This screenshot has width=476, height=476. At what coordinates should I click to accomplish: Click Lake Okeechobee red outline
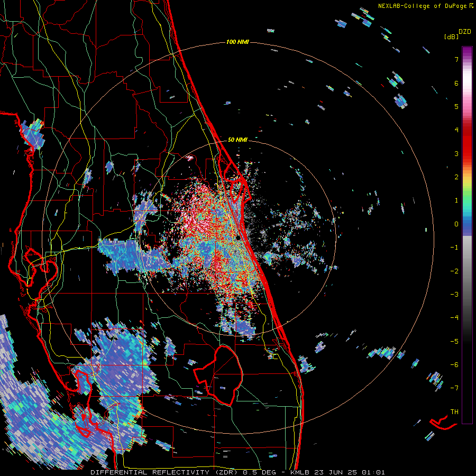pos(218,375)
